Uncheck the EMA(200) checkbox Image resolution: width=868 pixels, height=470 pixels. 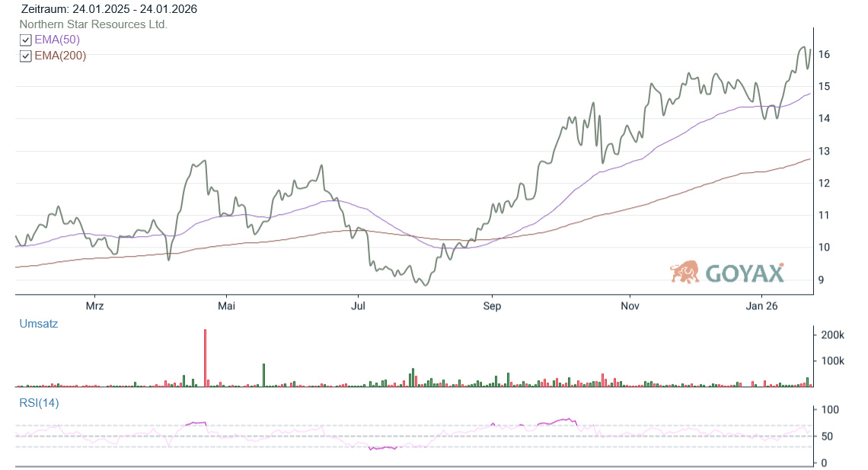tap(25, 56)
